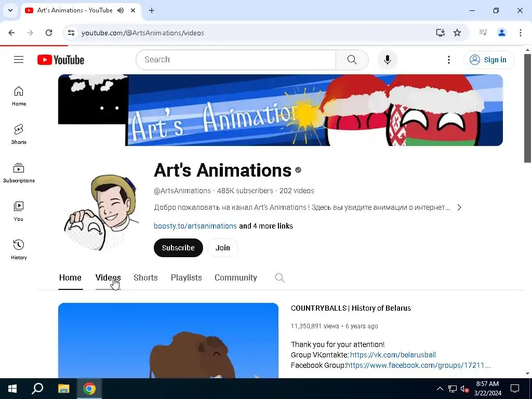Open Windows taskbar search
This screenshot has height=399, width=532.
[x=37, y=389]
